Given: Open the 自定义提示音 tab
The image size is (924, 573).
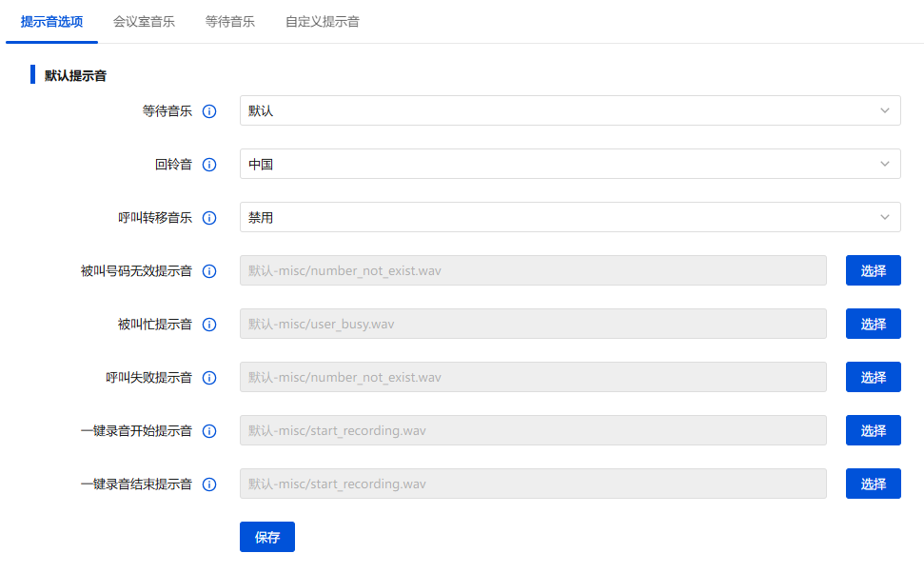Looking at the screenshot, I should point(322,21).
